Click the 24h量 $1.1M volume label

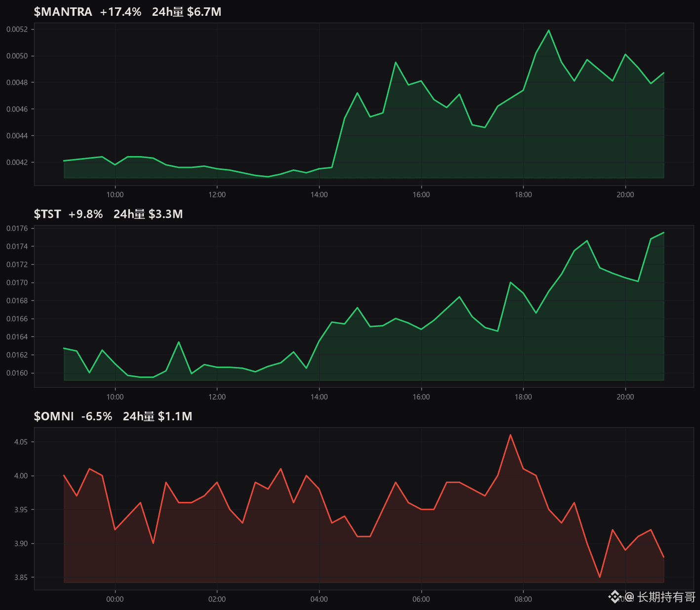point(158,416)
